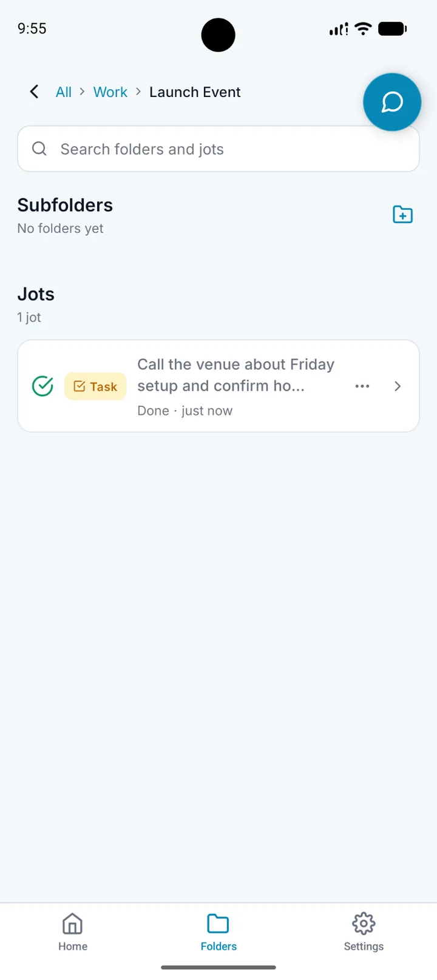Tap the Folders folder icon in bottom bar

[x=218, y=924]
